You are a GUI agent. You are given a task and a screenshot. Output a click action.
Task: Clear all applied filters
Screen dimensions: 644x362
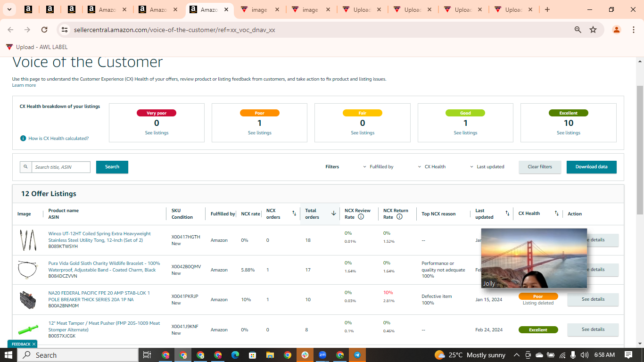pyautogui.click(x=540, y=167)
